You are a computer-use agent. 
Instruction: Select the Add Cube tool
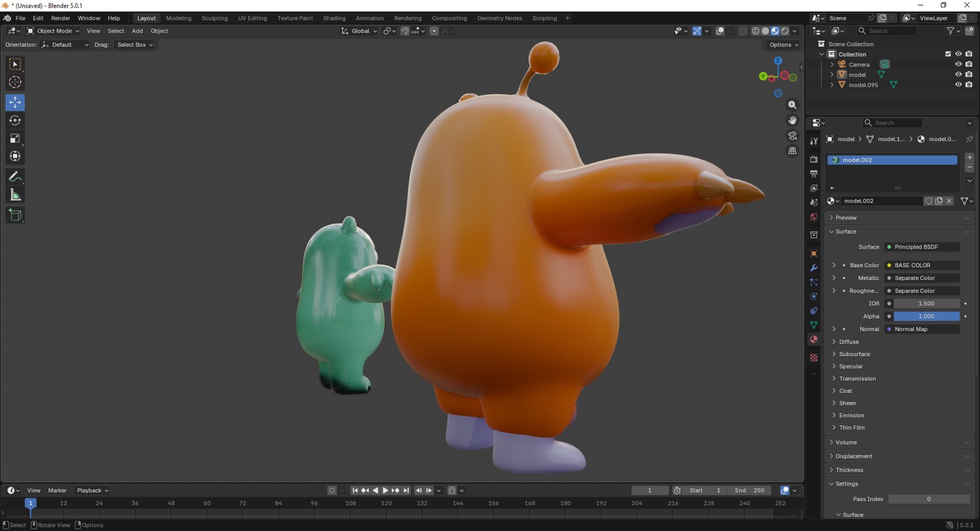(x=15, y=215)
